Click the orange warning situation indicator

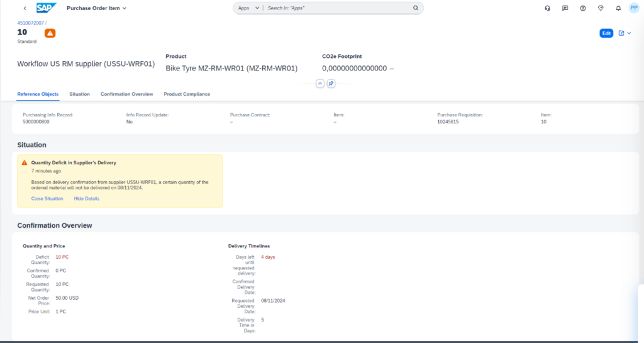(x=50, y=33)
